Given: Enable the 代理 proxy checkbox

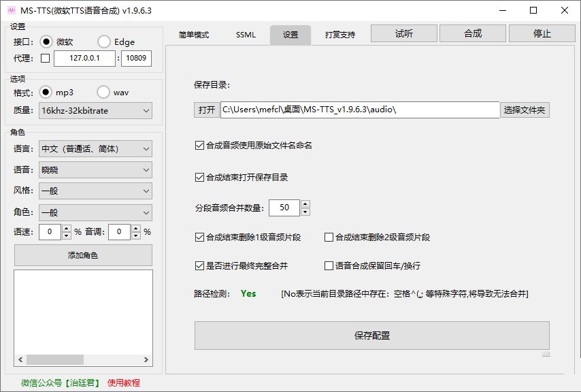Looking at the screenshot, I should pos(46,59).
